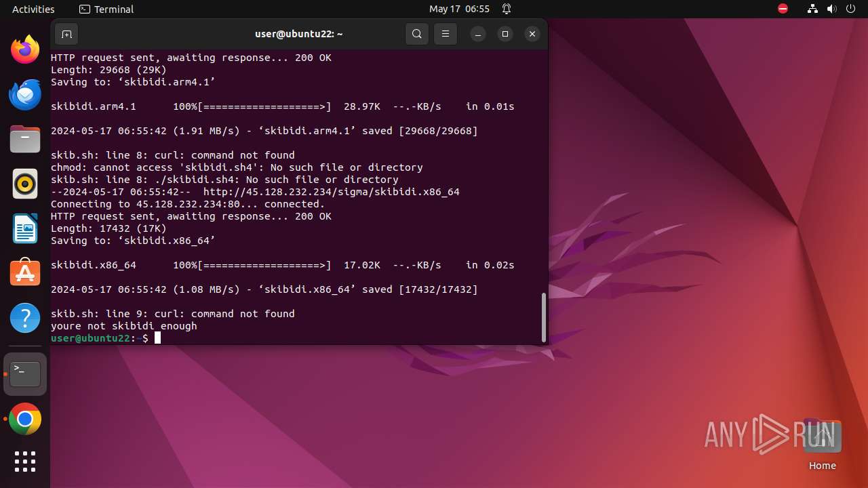Click 'Length: 29668 (29K)' text
Screen dimensions: 868x488
[108, 70]
